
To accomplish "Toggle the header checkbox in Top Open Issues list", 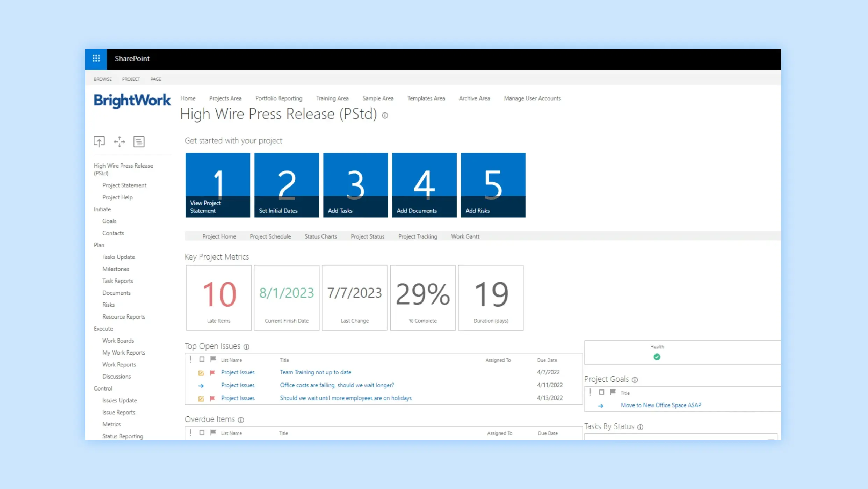I will (202, 359).
